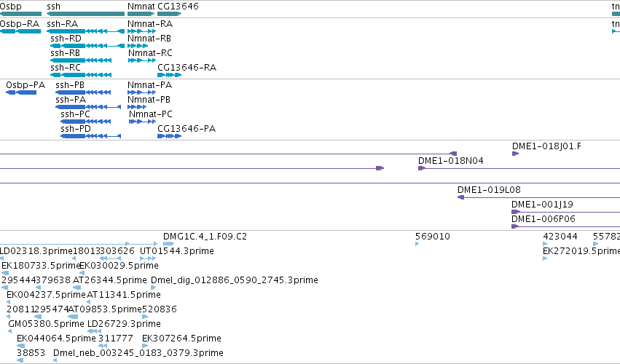This screenshot has width=620, height=364.
Task: Click the ssh-RC transcript label
Action: pos(66,68)
